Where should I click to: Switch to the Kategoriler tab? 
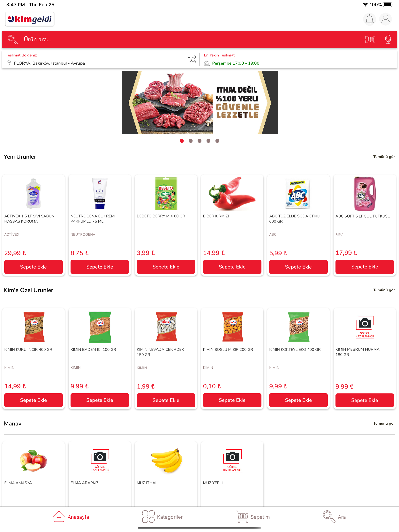coord(162,517)
